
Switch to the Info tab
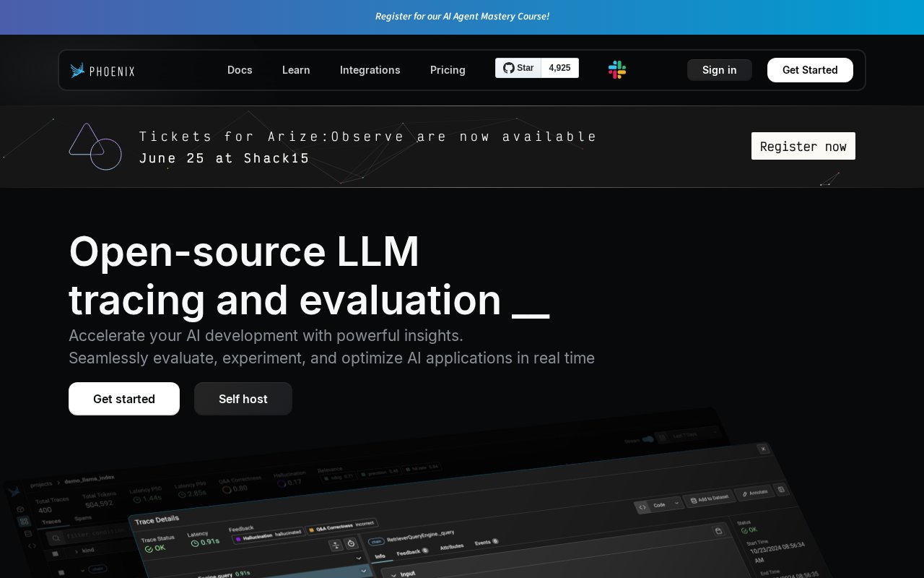[380, 556]
